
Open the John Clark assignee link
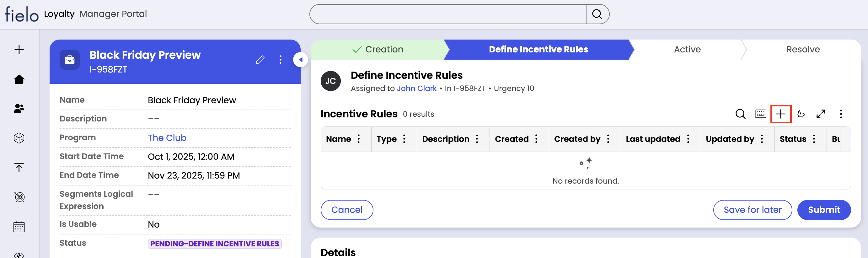tap(416, 88)
